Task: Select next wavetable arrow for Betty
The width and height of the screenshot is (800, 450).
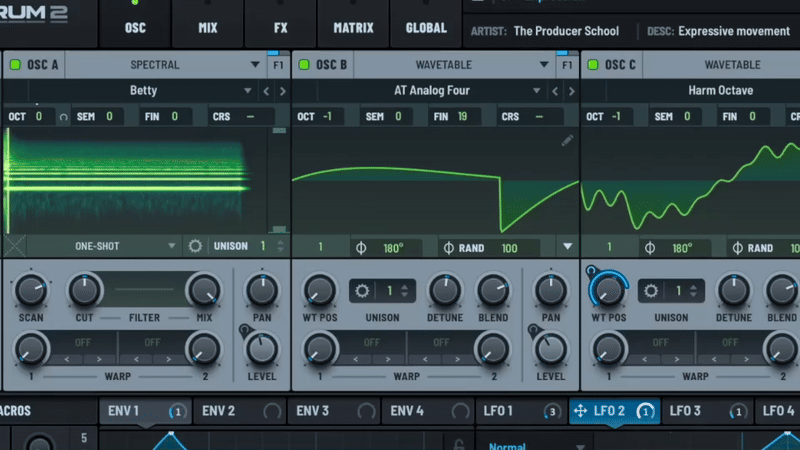Action: click(x=282, y=91)
